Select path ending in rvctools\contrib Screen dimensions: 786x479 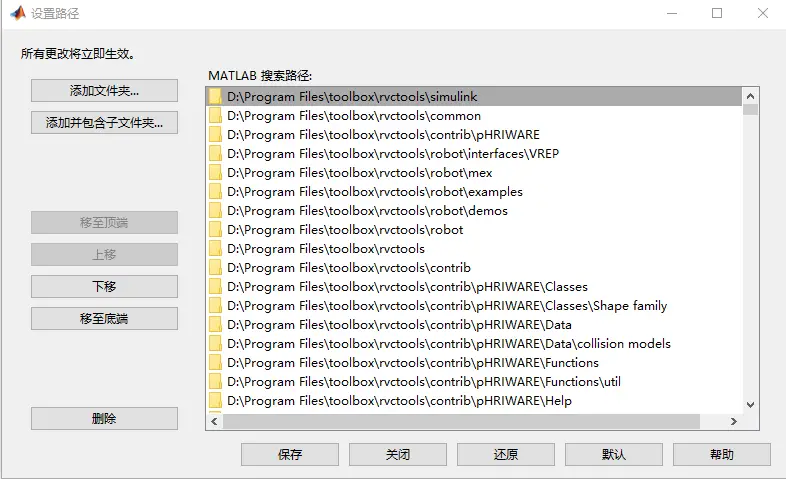tap(474, 268)
